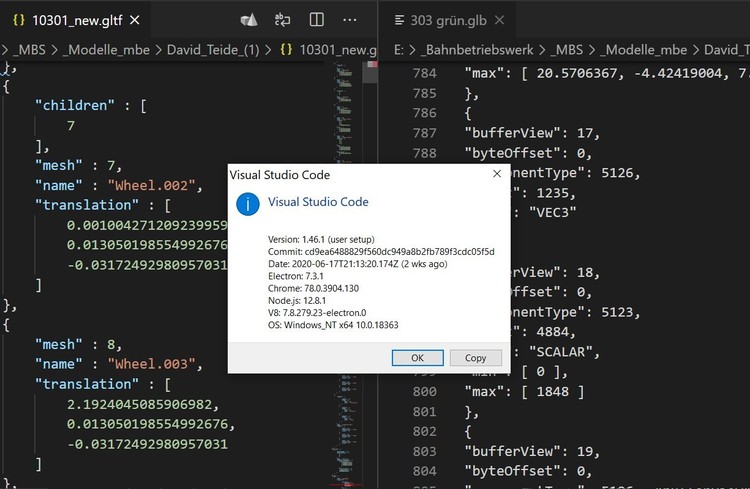Select _Modelle_mbe in left breadcrumb
The width and height of the screenshot is (750, 489).
click(106, 50)
